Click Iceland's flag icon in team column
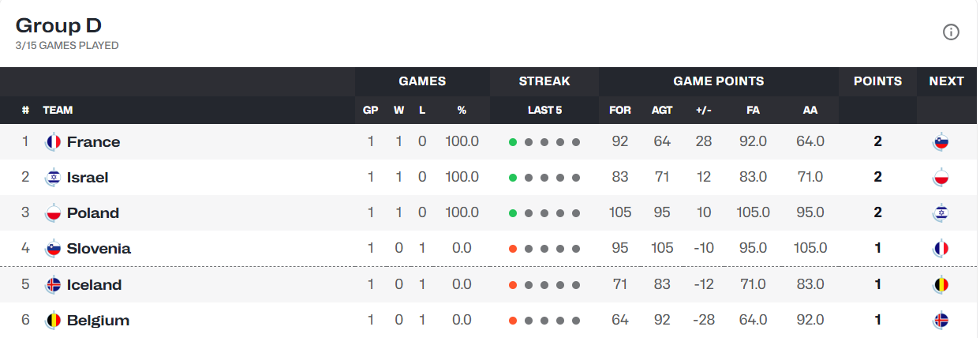The width and height of the screenshot is (980, 338). [x=53, y=285]
